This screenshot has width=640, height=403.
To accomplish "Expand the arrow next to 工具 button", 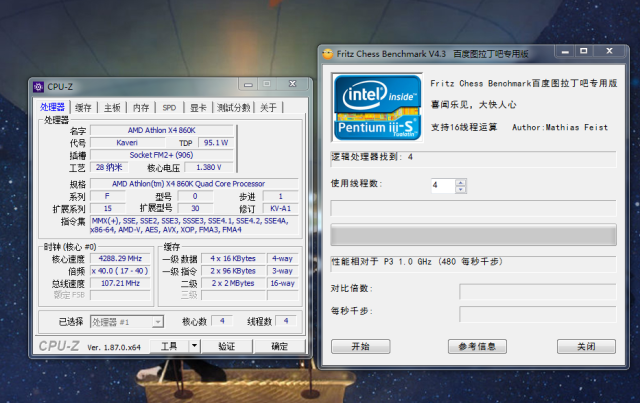I will click(195, 346).
